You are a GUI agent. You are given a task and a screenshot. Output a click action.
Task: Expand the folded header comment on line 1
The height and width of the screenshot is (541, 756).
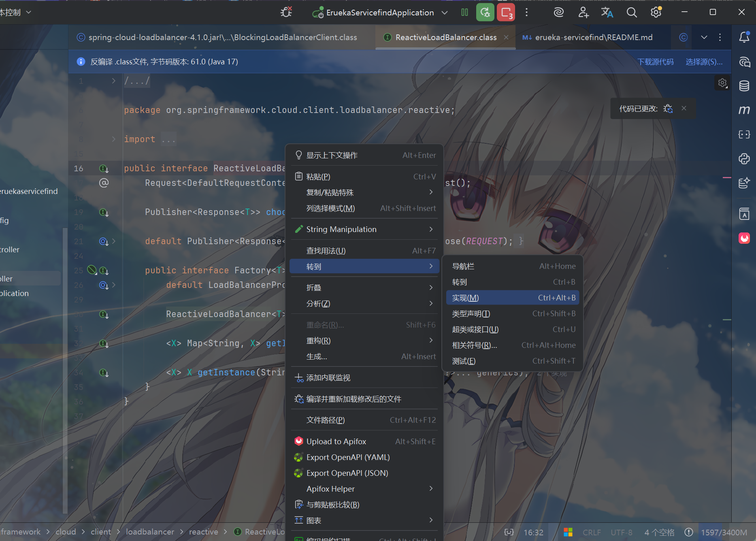pos(114,81)
